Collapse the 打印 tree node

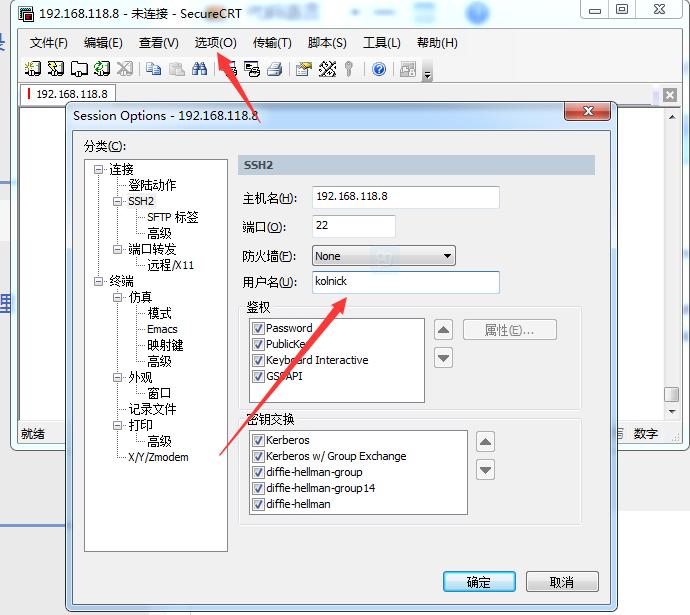tap(117, 425)
